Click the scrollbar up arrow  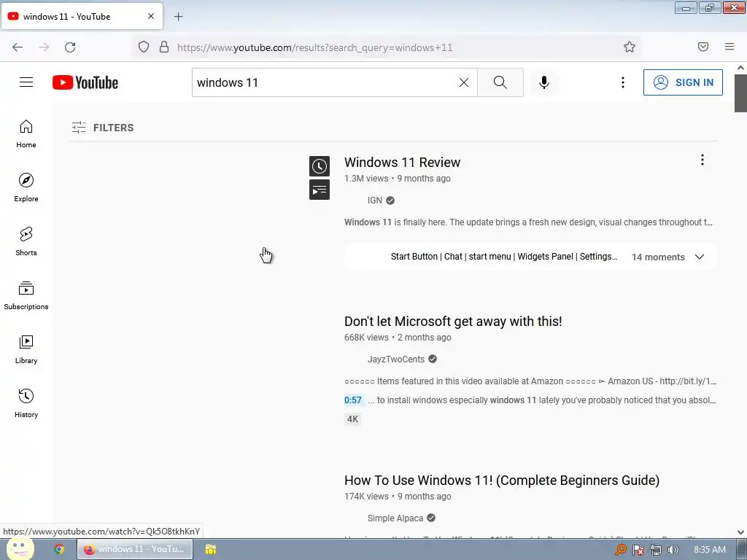[x=740, y=68]
